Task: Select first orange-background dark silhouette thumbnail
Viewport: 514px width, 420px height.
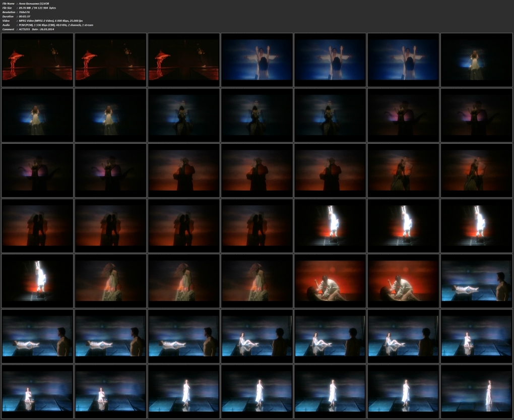Action: 184,170
